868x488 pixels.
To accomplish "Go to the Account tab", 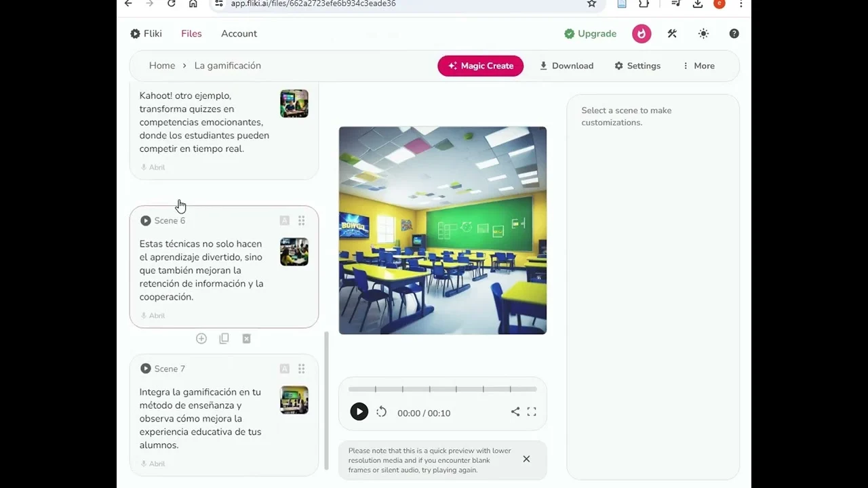I will point(239,34).
